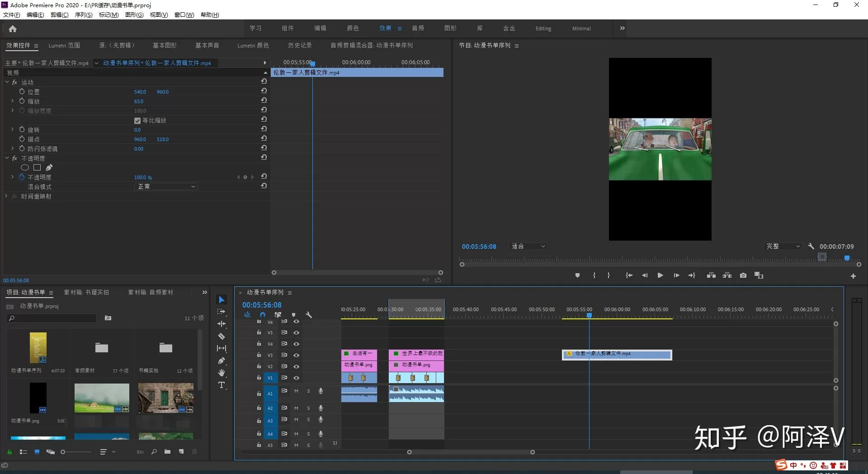This screenshot has width=868, height=474.
Task: Open the program monitor zoom level dropdown
Action: pyautogui.click(x=528, y=246)
